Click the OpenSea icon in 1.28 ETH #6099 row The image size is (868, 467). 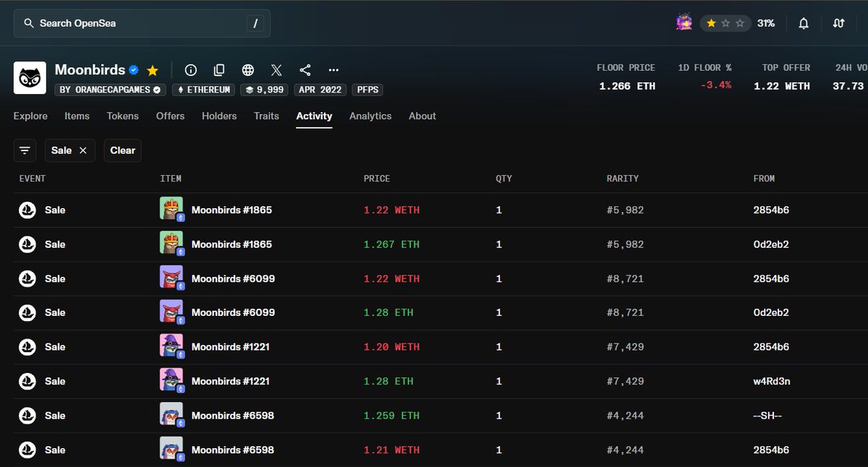click(x=27, y=313)
